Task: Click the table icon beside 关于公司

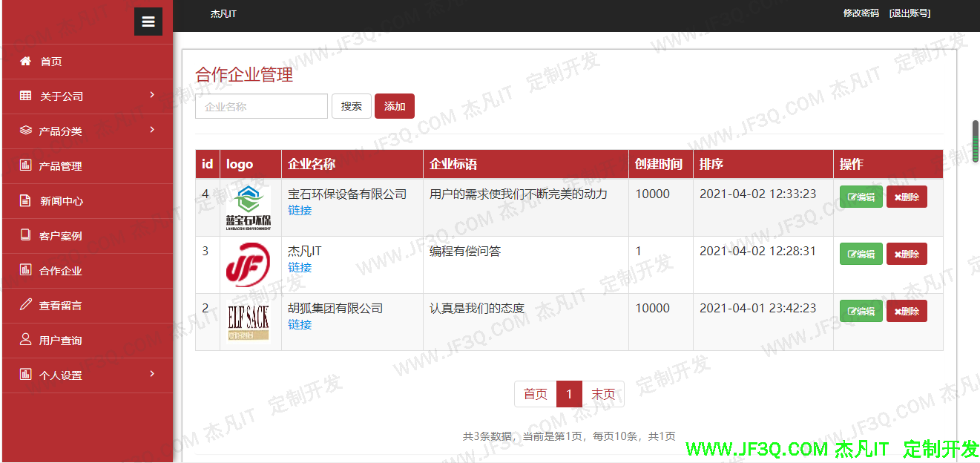Action: click(x=26, y=96)
